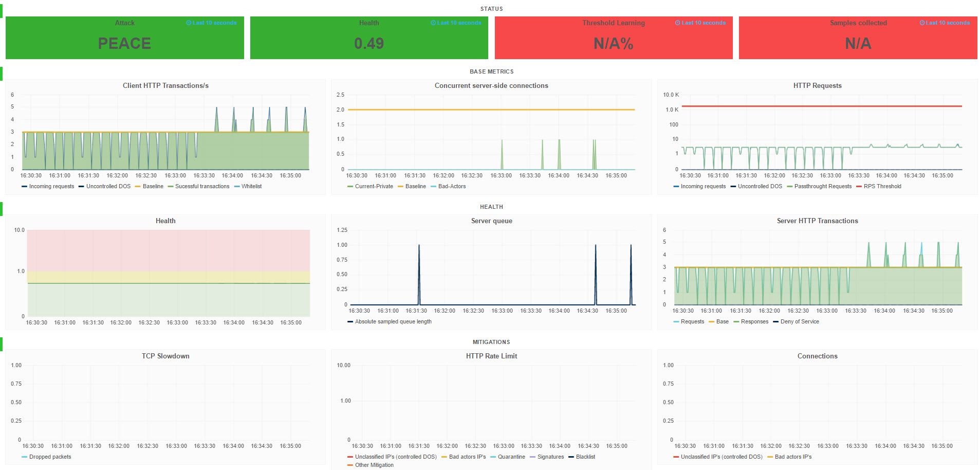The width and height of the screenshot is (980, 470).
Task: Collapse the MITIGATIONS row
Action: [491, 342]
